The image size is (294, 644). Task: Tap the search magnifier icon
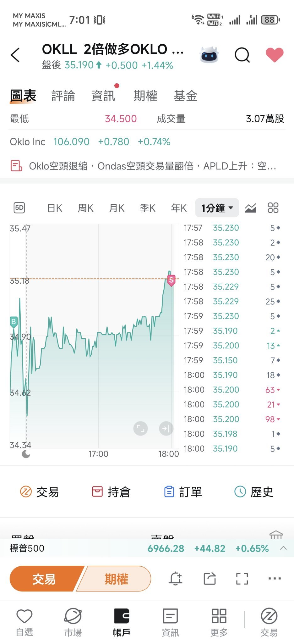pyautogui.click(x=242, y=55)
